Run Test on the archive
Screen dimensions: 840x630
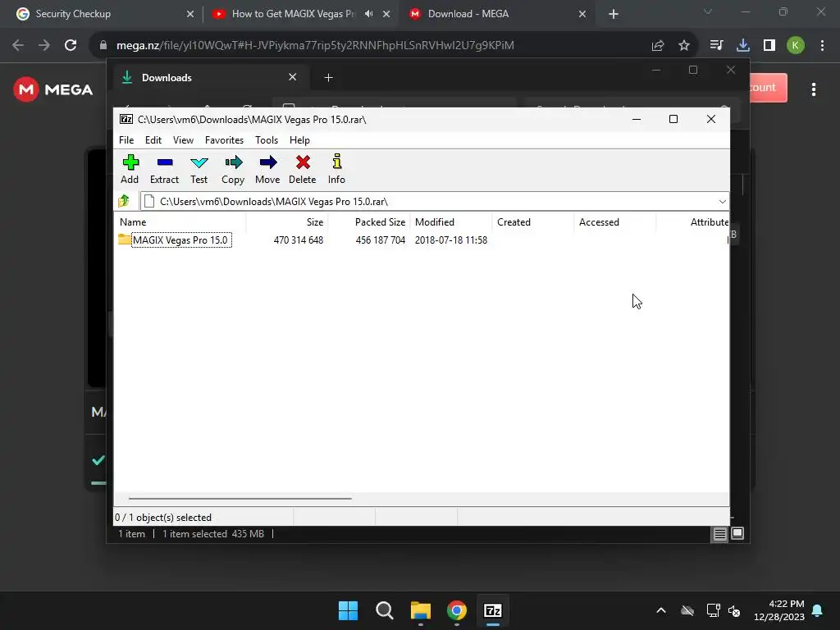pos(199,169)
